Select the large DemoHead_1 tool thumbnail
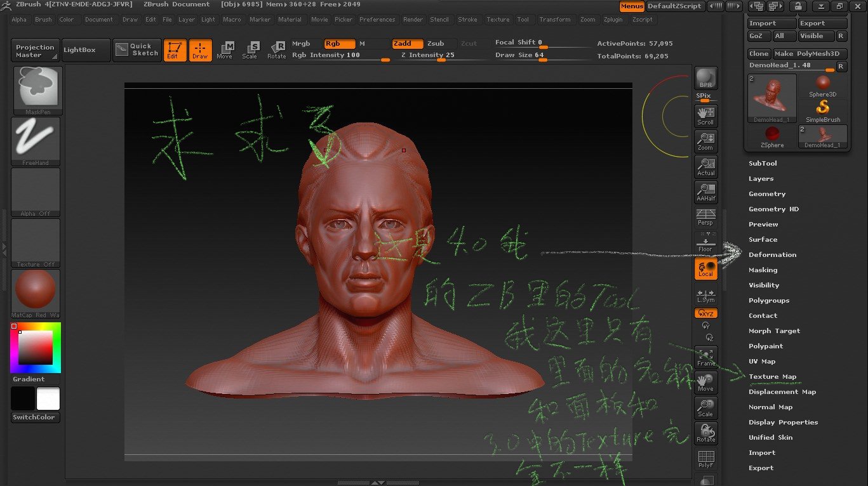The height and width of the screenshot is (486, 868). [772, 98]
